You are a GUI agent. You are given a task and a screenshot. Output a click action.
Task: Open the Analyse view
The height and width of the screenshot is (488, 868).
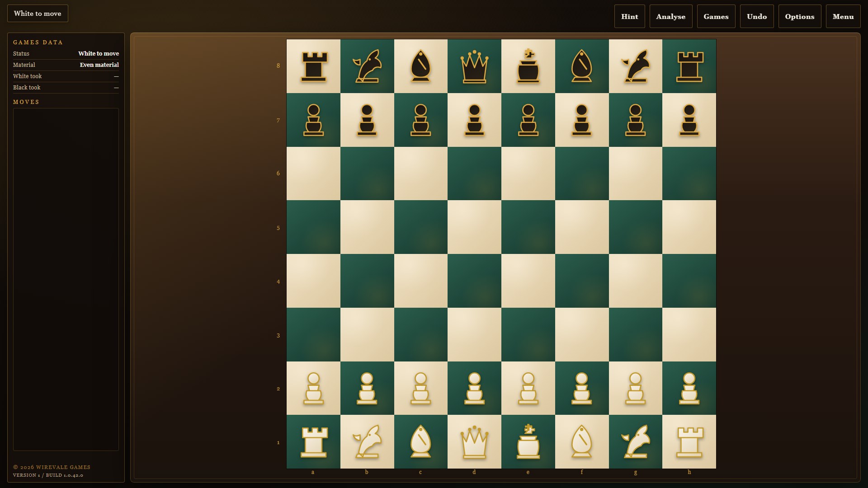click(x=671, y=16)
